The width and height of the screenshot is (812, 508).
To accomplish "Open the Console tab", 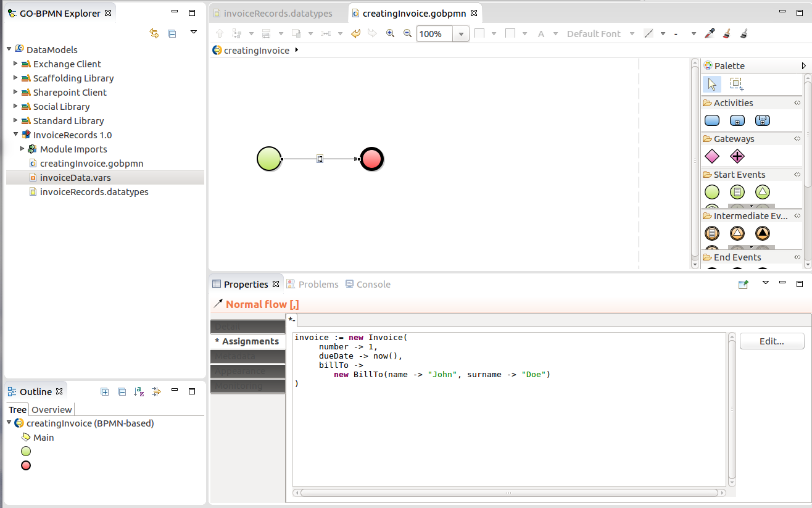I will 368,284.
